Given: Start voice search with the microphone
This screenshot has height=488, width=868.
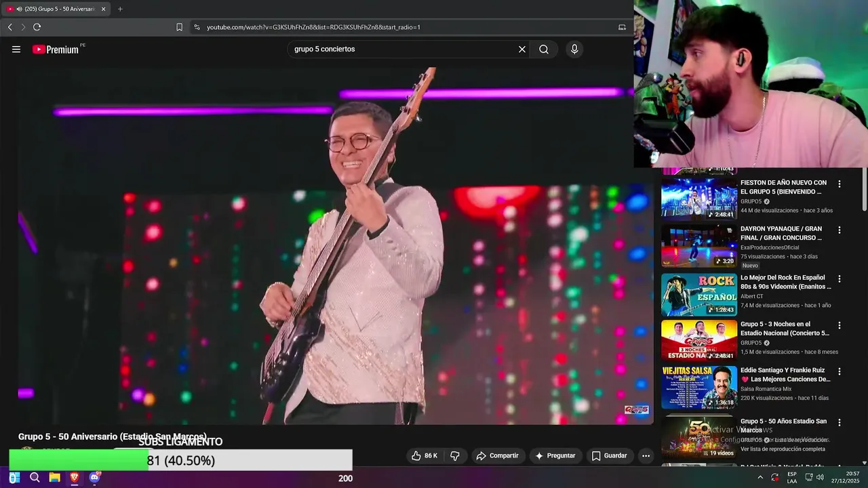Looking at the screenshot, I should (574, 49).
